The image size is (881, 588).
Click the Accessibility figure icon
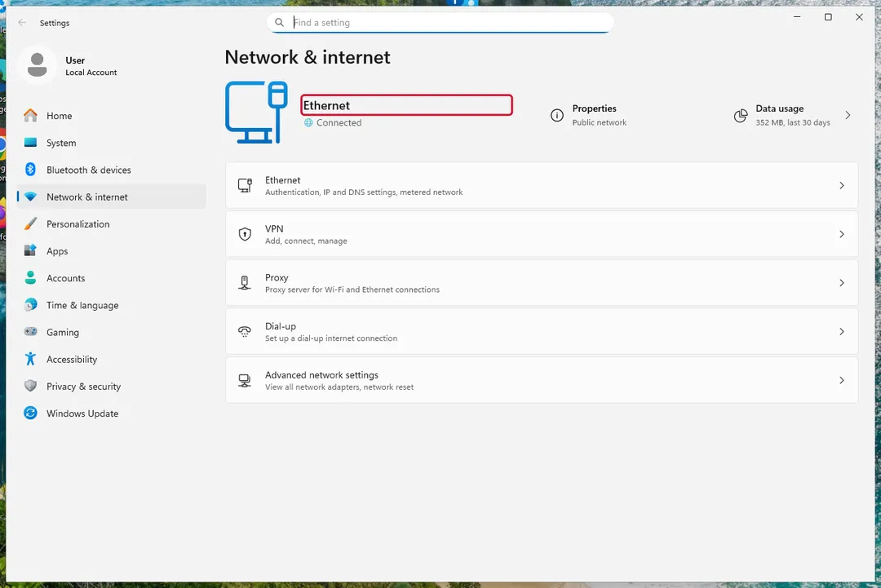(x=30, y=358)
